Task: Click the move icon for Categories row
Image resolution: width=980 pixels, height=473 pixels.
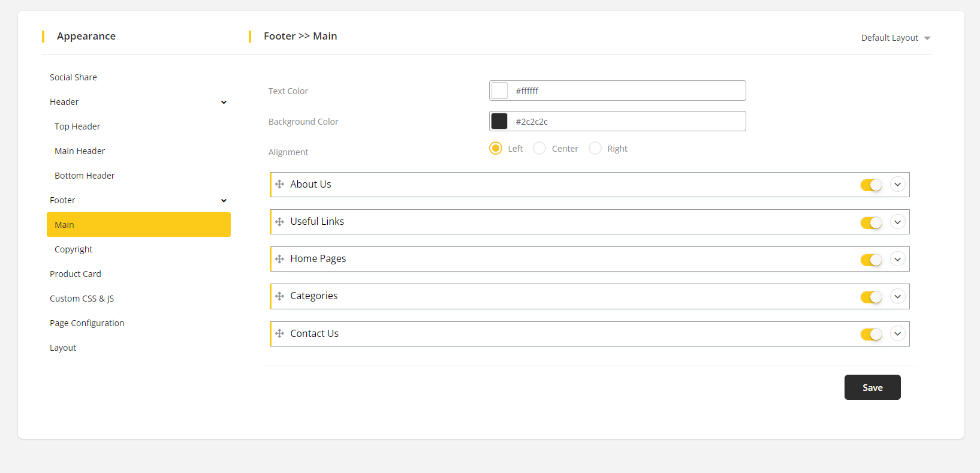Action: [x=279, y=296]
